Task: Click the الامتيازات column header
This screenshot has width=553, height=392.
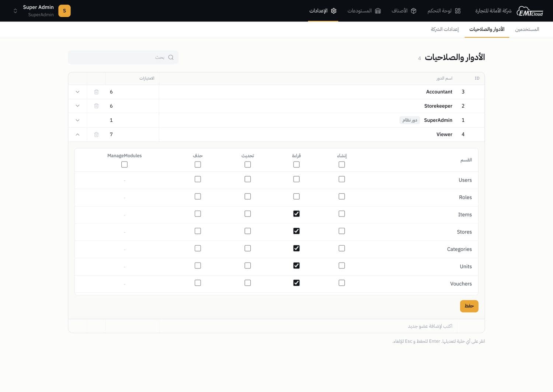Action: [147, 78]
